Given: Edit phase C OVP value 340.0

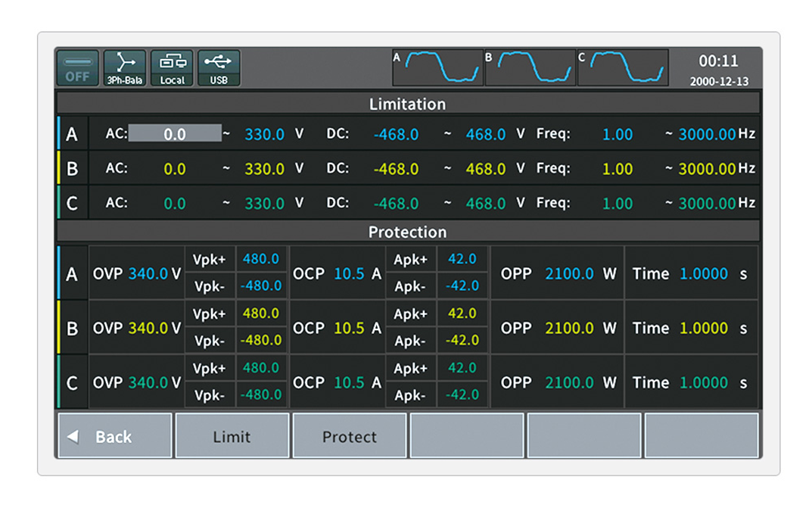Looking at the screenshot, I should pos(148,382).
